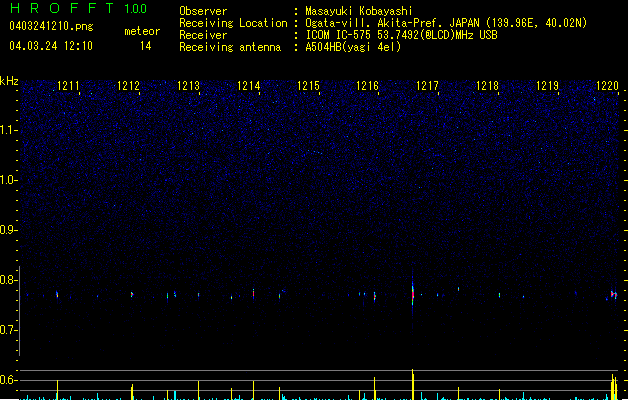This screenshot has width=629, height=400.
Task: Click the 0.8 kHz axis label
Action: point(8,280)
